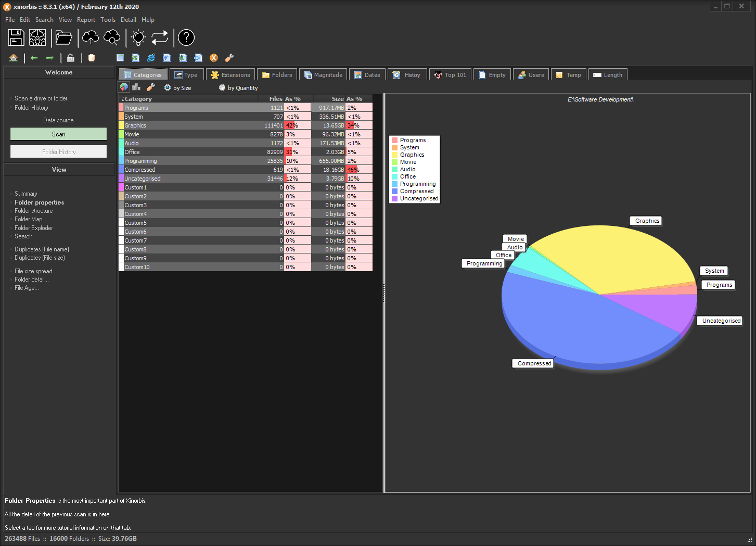Click the Home icon in small toolbar
Image resolution: width=756 pixels, height=546 pixels.
14,58
